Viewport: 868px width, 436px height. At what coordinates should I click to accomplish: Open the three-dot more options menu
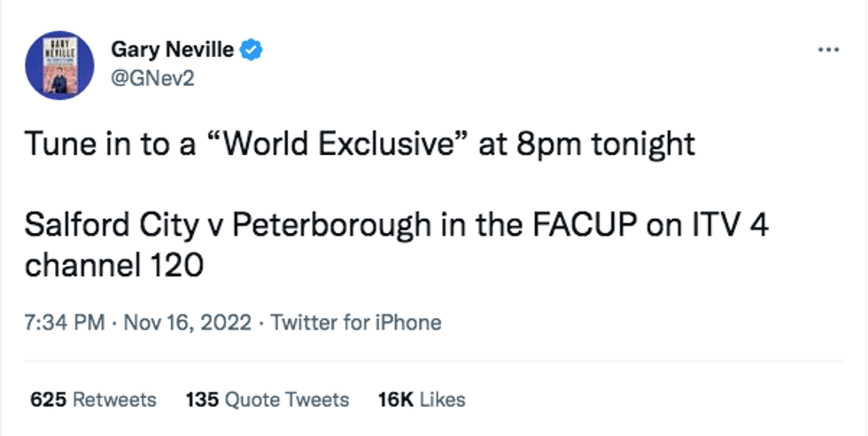pyautogui.click(x=828, y=50)
